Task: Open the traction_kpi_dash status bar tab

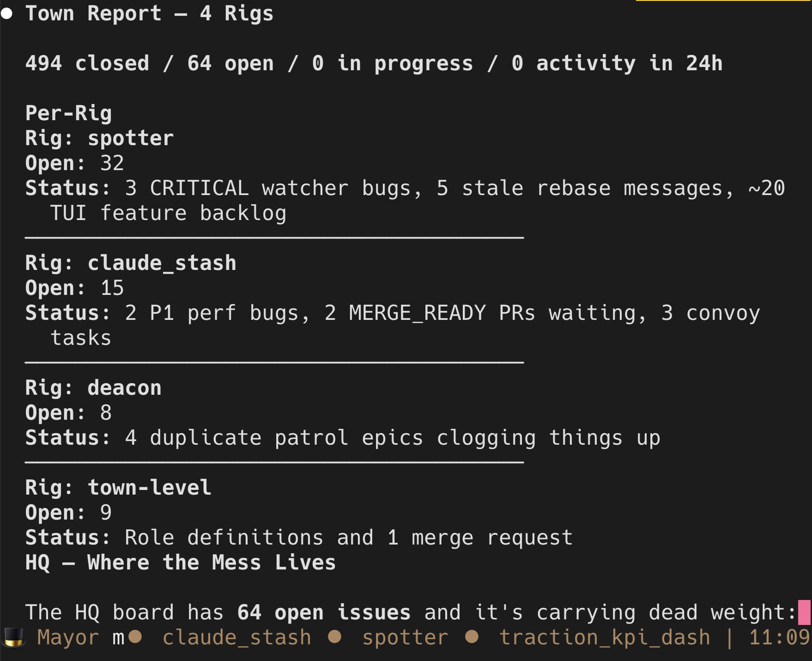Action: click(605, 637)
